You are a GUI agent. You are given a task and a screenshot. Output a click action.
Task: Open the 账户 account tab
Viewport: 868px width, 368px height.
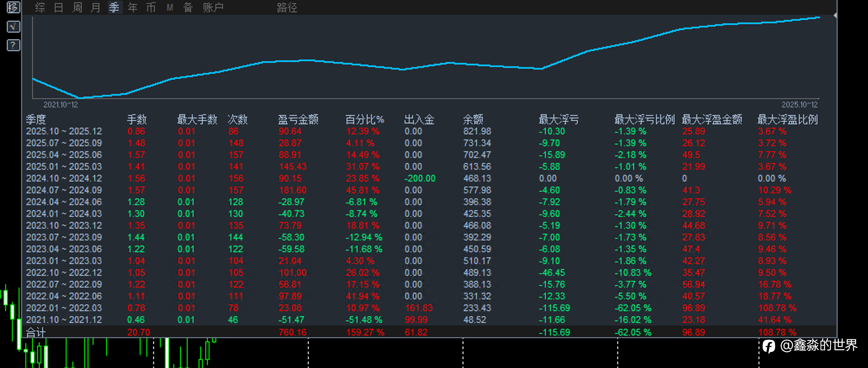tap(213, 8)
